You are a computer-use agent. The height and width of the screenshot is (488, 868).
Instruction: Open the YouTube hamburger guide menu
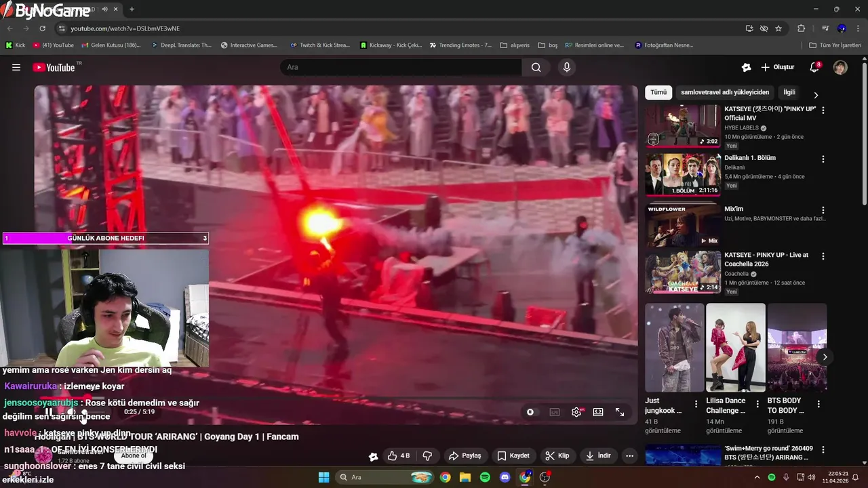point(16,67)
